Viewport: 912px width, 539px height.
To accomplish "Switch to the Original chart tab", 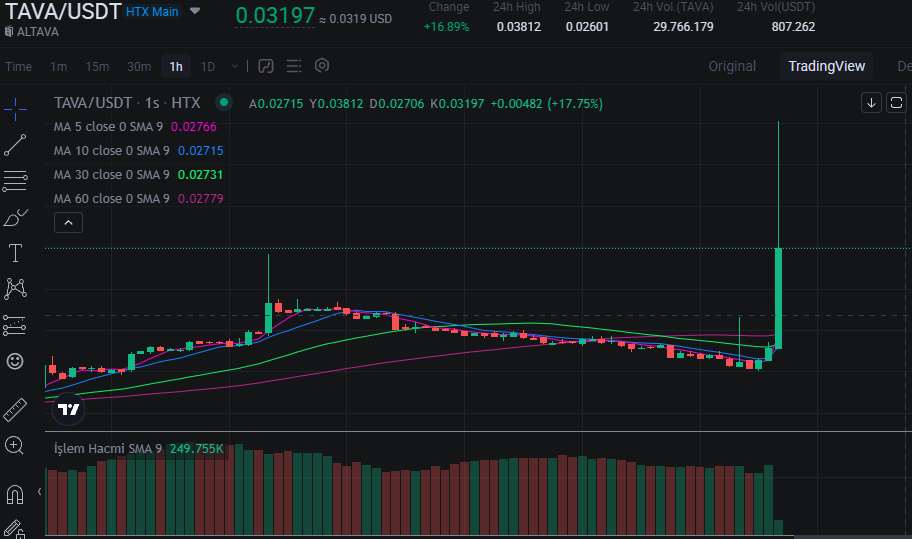I will pos(732,66).
